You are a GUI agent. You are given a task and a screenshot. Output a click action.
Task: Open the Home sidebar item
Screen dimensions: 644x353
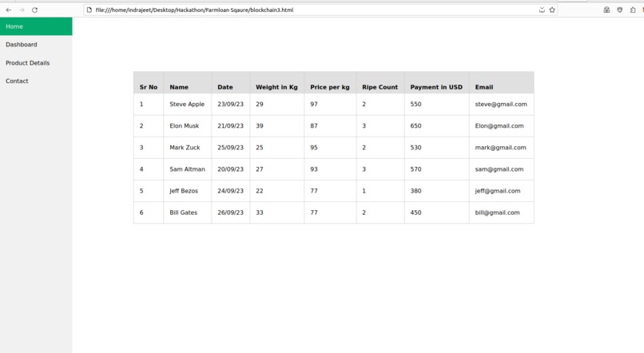point(36,26)
